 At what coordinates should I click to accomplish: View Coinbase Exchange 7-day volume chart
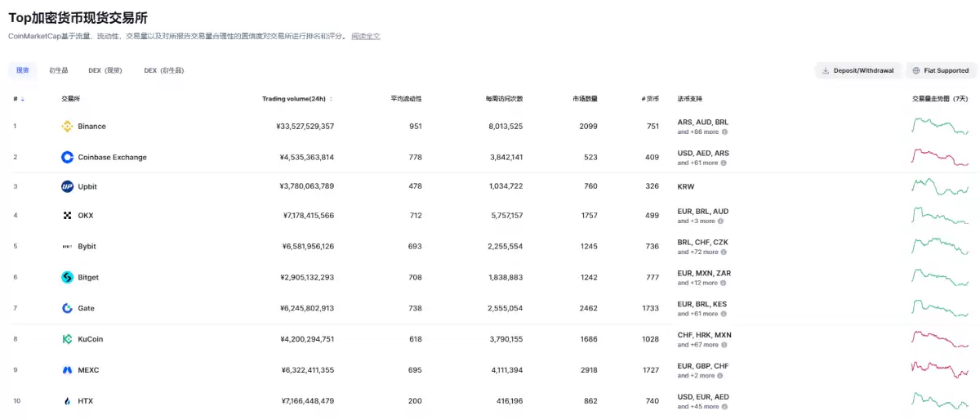tap(940, 157)
